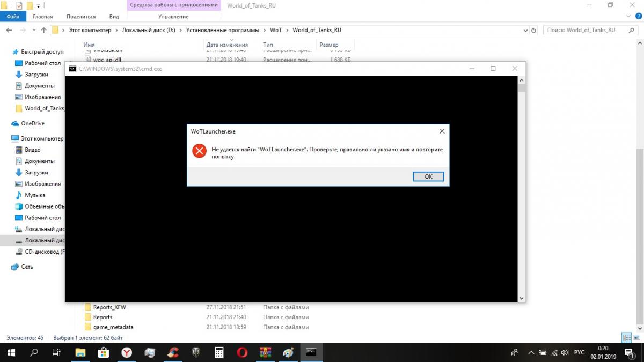Viewport: 644px width, 362px height.
Task: Open Объемные объекты in the navigation pane
Action: (45, 206)
